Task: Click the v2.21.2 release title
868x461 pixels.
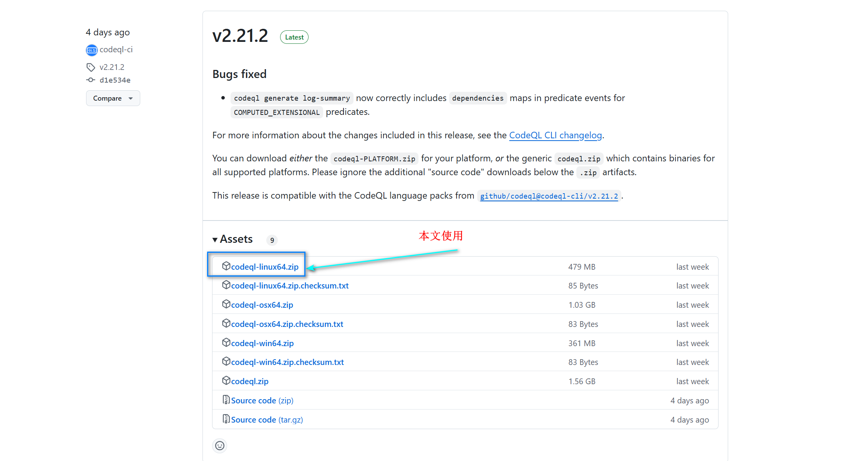Action: coord(240,36)
